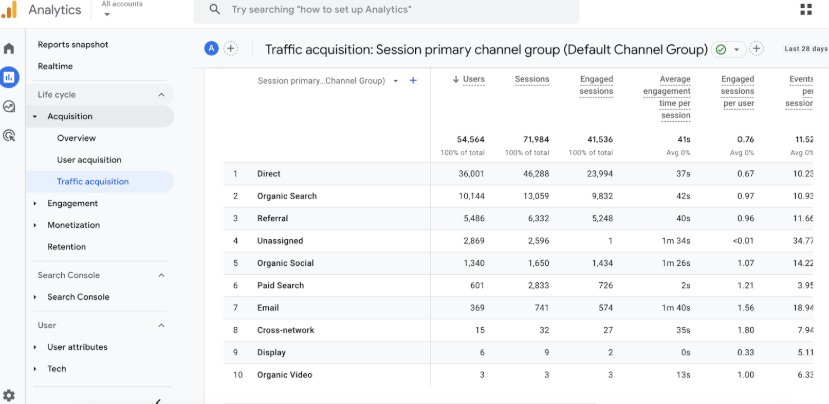Click Organic Search sessions 13,059

point(536,196)
